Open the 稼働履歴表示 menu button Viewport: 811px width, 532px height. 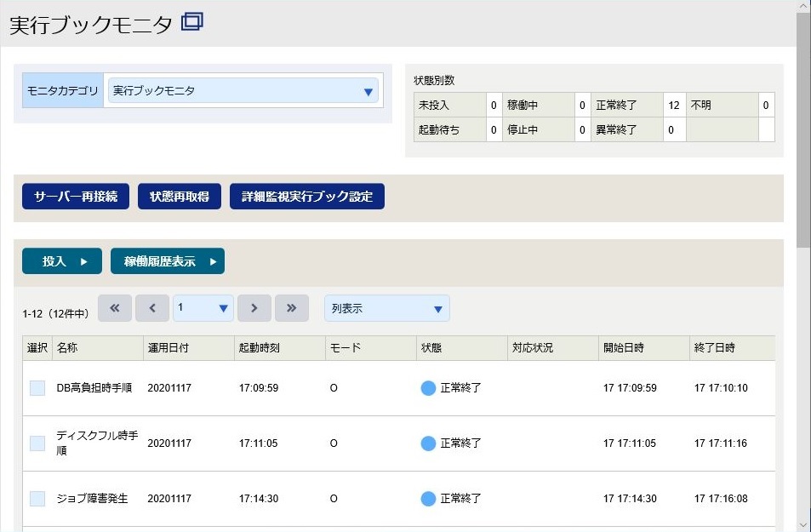click(168, 260)
